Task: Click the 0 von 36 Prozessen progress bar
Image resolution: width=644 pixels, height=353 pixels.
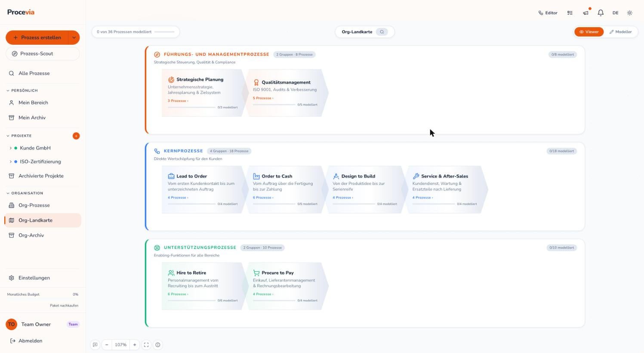Action: coord(164,32)
